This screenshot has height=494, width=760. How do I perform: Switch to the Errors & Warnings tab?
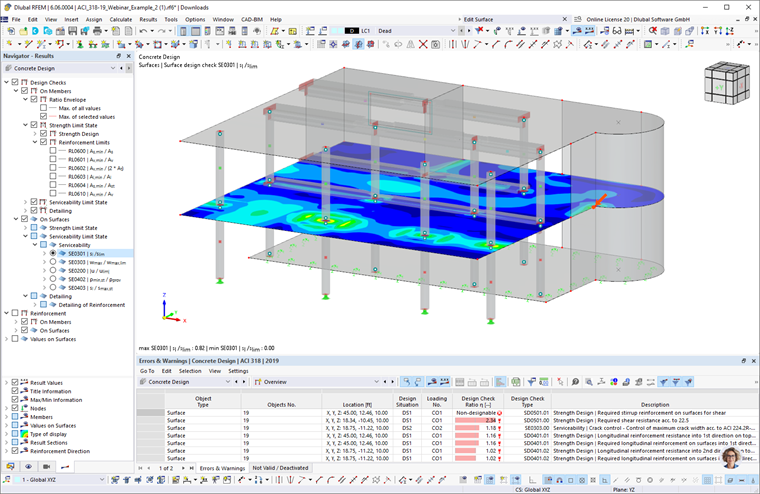(x=222, y=468)
